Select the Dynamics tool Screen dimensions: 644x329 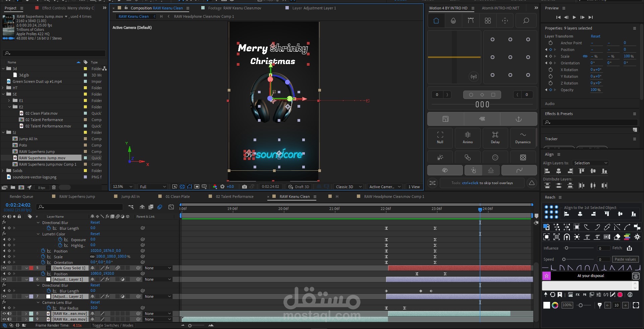point(523,138)
